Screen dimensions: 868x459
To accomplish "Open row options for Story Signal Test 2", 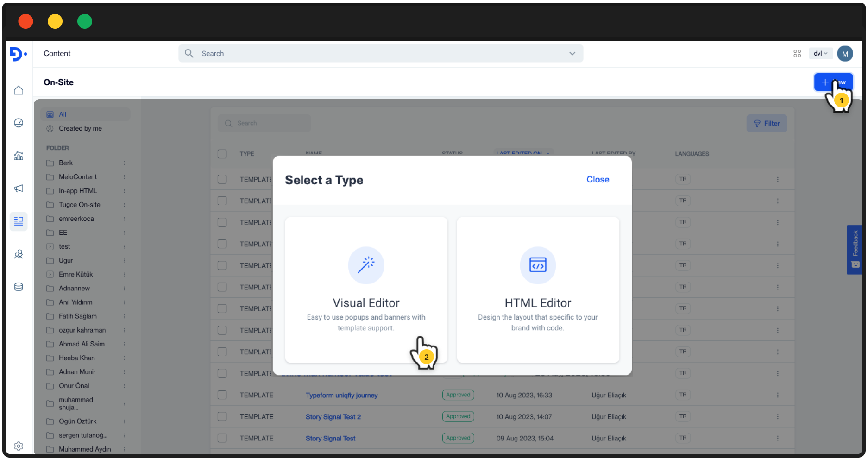I will click(778, 417).
